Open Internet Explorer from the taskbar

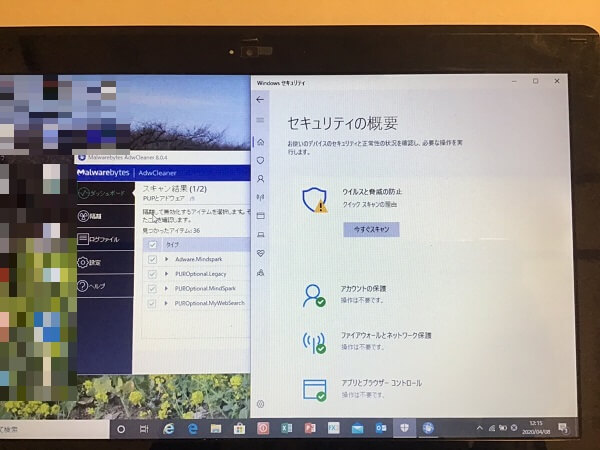(168, 429)
